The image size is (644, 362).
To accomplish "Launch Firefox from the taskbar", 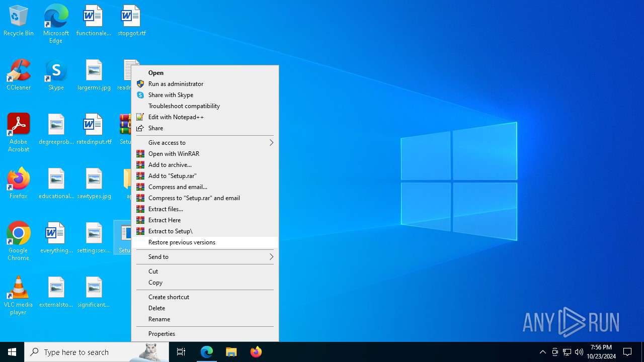I will 256,352.
